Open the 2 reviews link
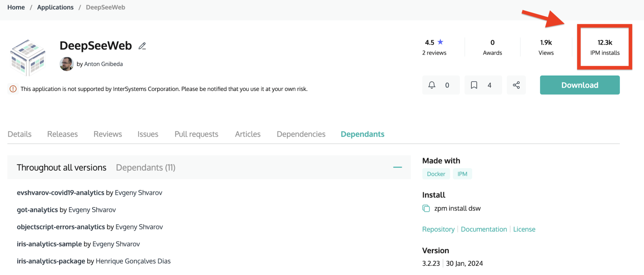 tap(434, 53)
